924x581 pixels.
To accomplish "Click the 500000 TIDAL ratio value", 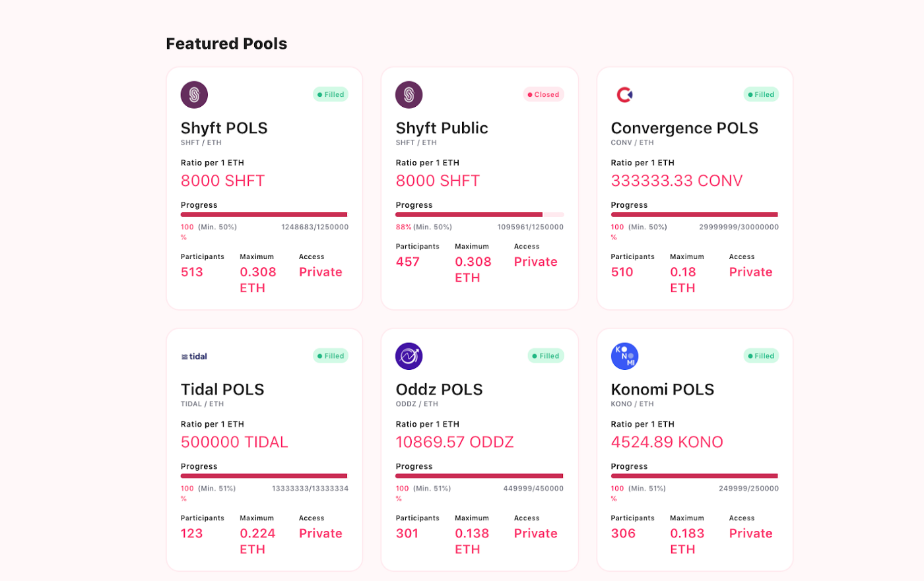I will (x=234, y=442).
